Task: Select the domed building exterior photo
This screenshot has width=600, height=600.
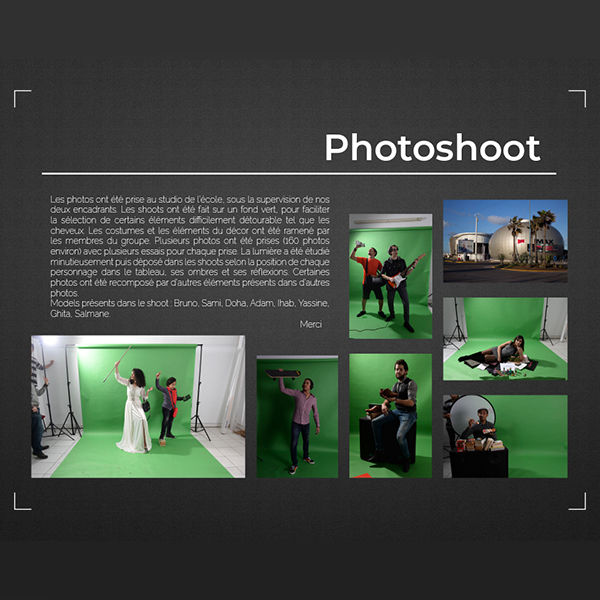Action: [505, 240]
